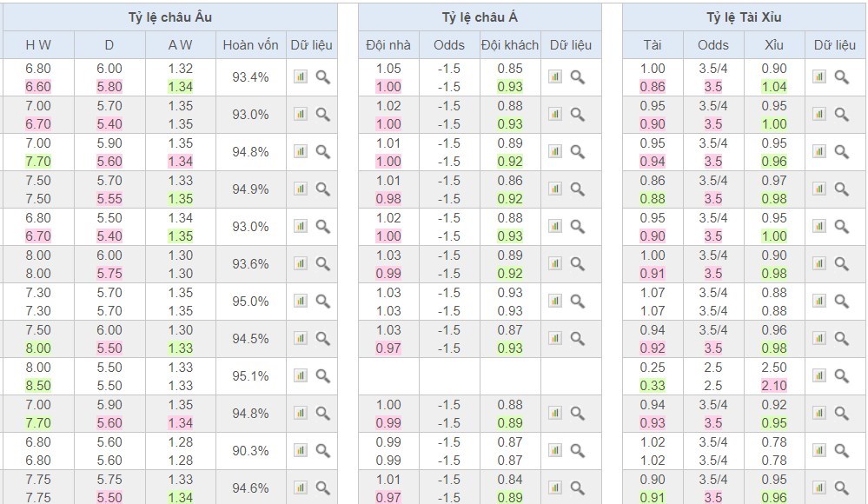The image size is (868, 504).
Task: Click chart icon in Tài Xỉu row with 1.07 Tài
Action: pos(818,301)
